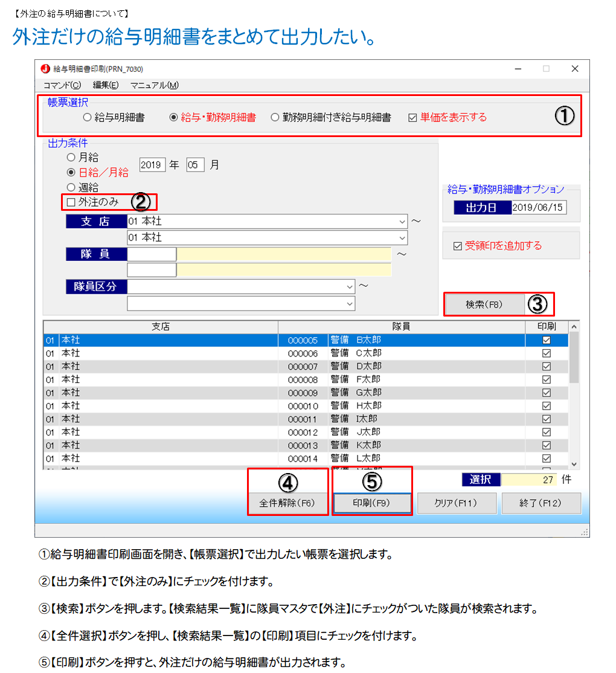Click the 印刷(F9) button
Viewport: 616px width, 673px height.
pos(372,503)
